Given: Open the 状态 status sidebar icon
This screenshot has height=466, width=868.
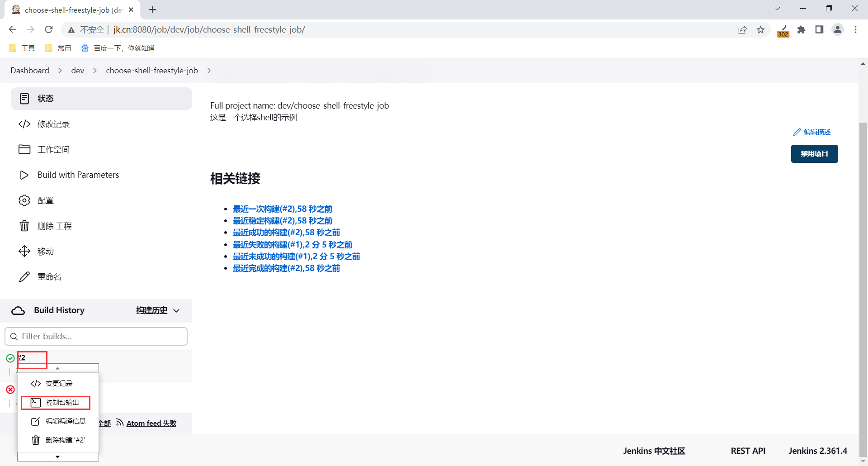Looking at the screenshot, I should click(x=24, y=99).
